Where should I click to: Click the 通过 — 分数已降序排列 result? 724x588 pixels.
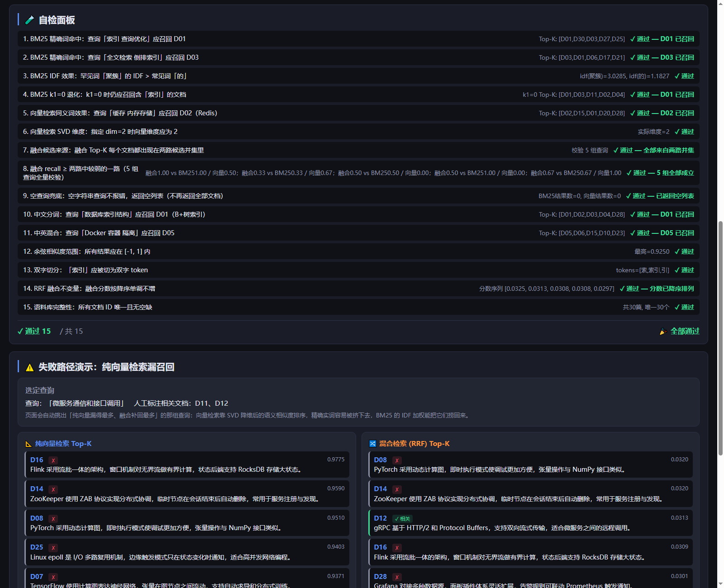coord(657,289)
